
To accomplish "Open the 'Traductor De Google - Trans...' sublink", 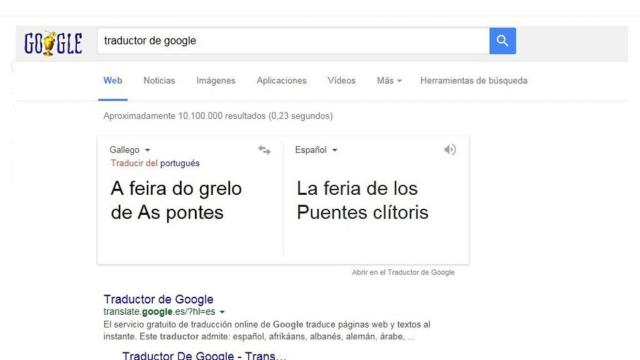I will click(x=204, y=355).
